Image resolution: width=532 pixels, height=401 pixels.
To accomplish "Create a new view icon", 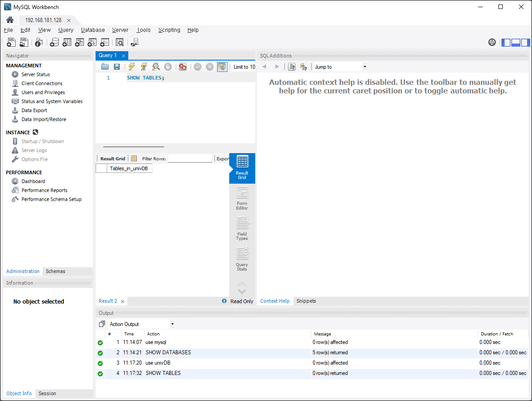I will click(x=79, y=42).
